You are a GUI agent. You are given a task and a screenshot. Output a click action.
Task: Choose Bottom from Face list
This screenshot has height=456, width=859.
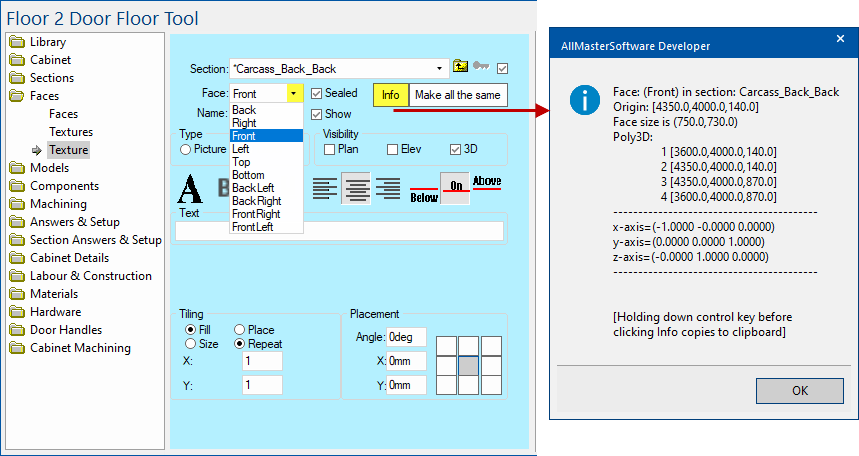[x=266, y=175]
